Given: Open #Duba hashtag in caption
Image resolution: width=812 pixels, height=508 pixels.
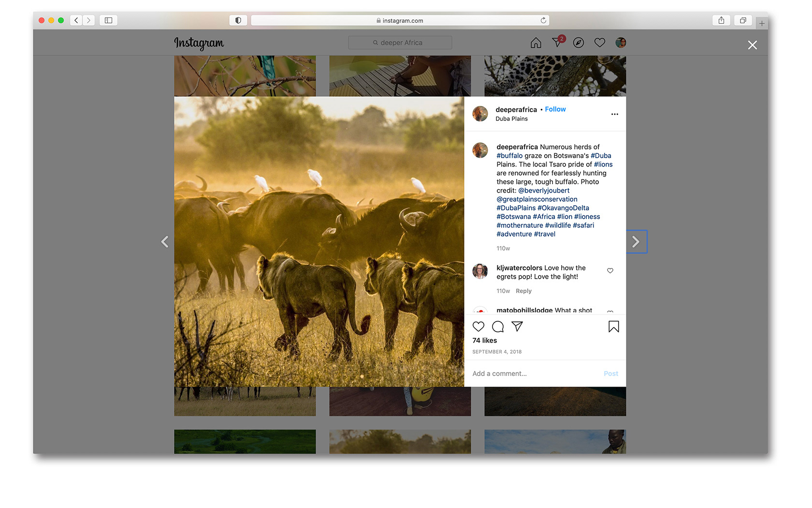Looking at the screenshot, I should click(x=601, y=156).
